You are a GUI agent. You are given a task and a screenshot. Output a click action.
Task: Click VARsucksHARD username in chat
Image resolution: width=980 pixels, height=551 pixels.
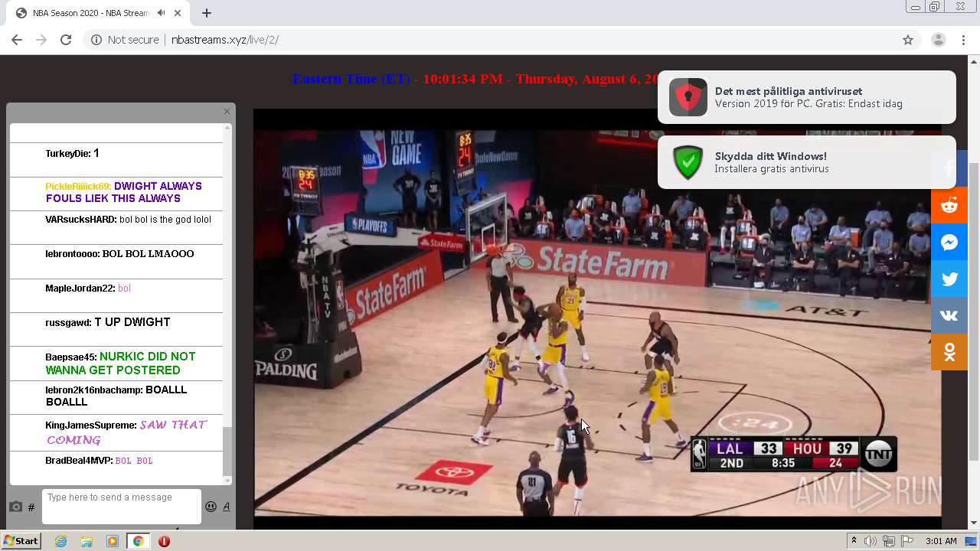(x=80, y=220)
